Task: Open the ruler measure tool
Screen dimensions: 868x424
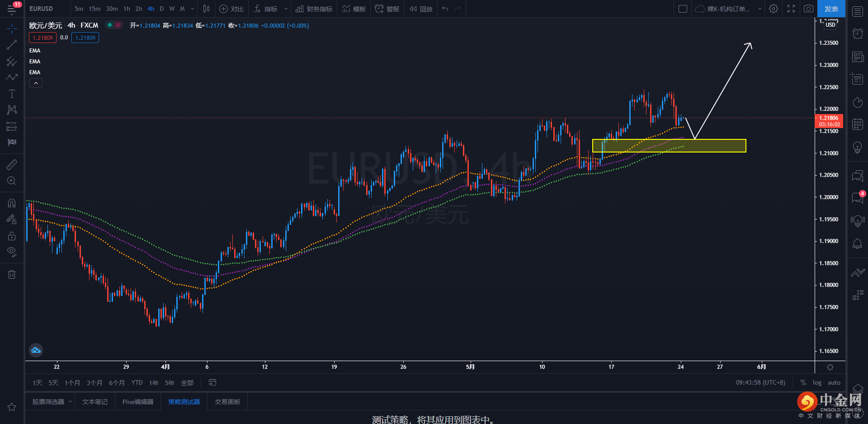Action: [x=12, y=164]
